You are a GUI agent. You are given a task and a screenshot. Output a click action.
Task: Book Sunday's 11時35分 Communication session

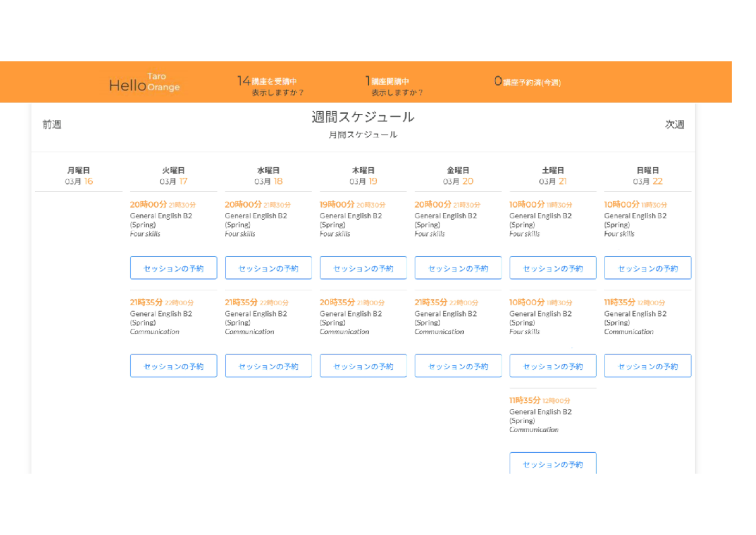[648, 366]
